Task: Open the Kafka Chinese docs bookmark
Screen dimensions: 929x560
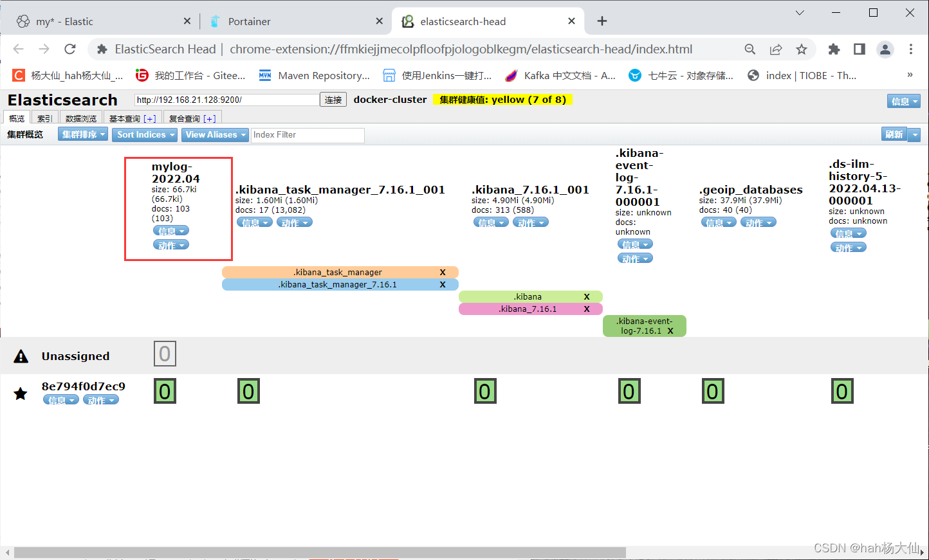Action: tap(560, 75)
